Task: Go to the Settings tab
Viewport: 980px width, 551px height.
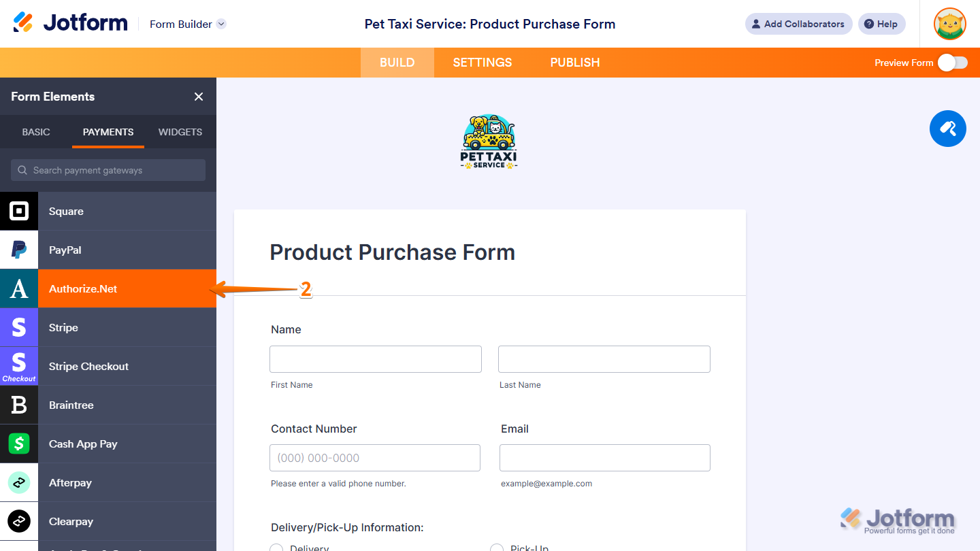Action: [483, 63]
